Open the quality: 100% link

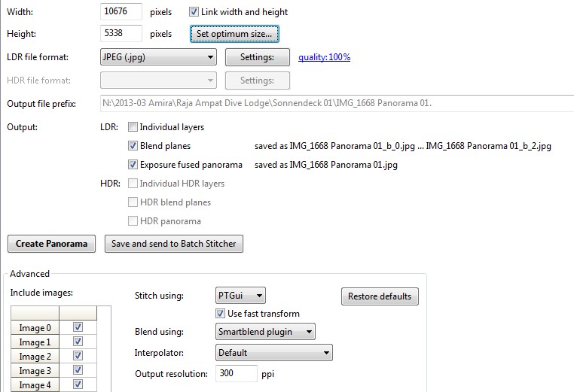324,57
